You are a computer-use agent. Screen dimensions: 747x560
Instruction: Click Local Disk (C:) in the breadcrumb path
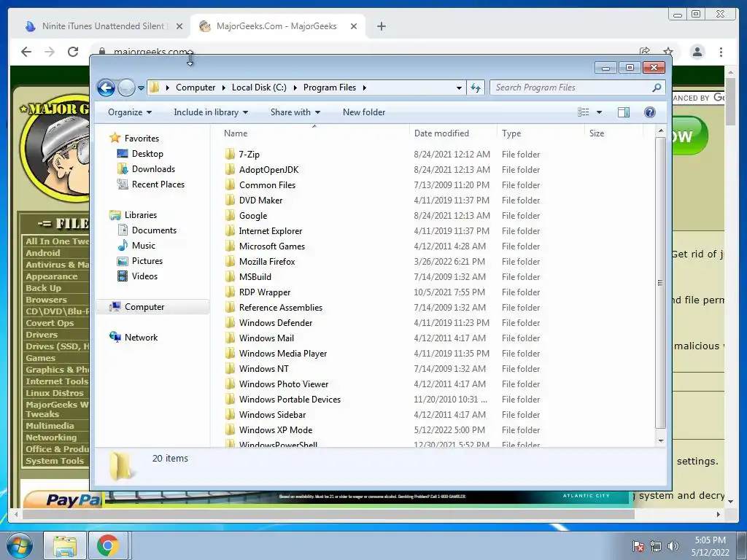tap(259, 87)
